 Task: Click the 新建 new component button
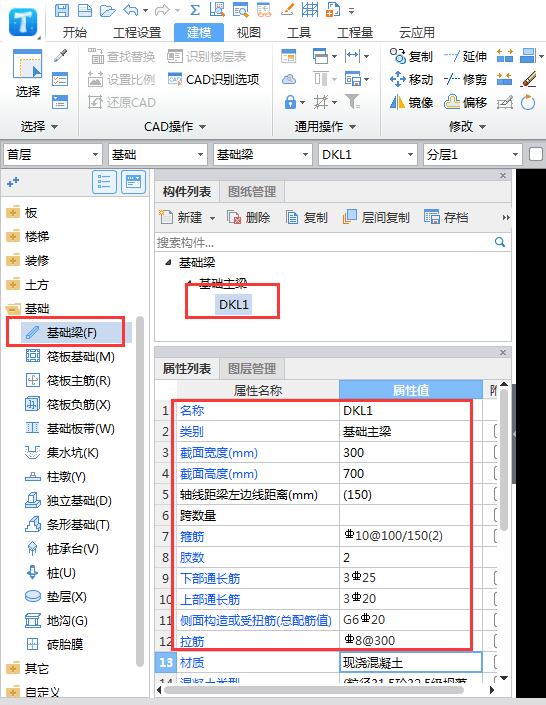tap(187, 218)
